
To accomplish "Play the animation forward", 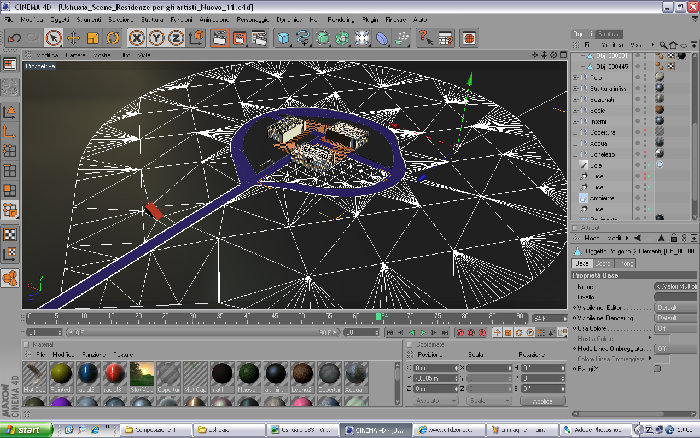I will coord(423,332).
